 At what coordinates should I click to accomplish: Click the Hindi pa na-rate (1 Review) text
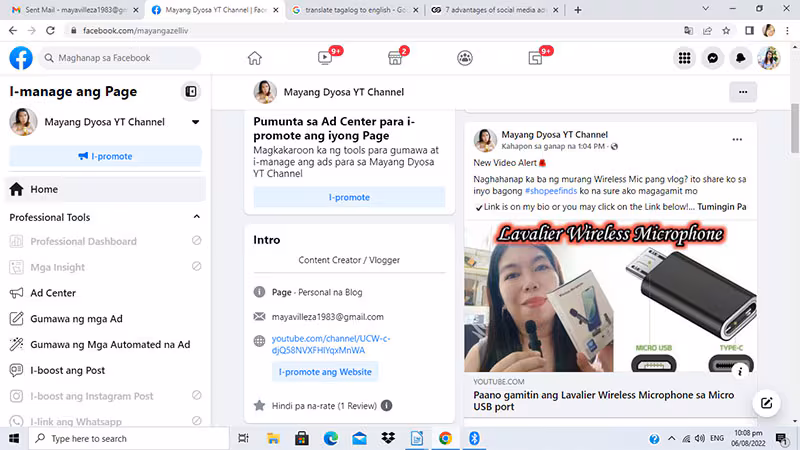coord(324,406)
